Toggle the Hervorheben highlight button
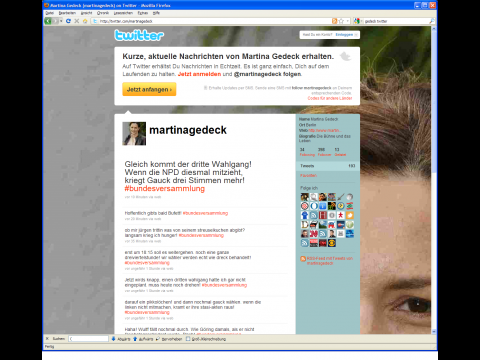Image resolution: width=480 pixels, height=360 pixels. (169, 339)
